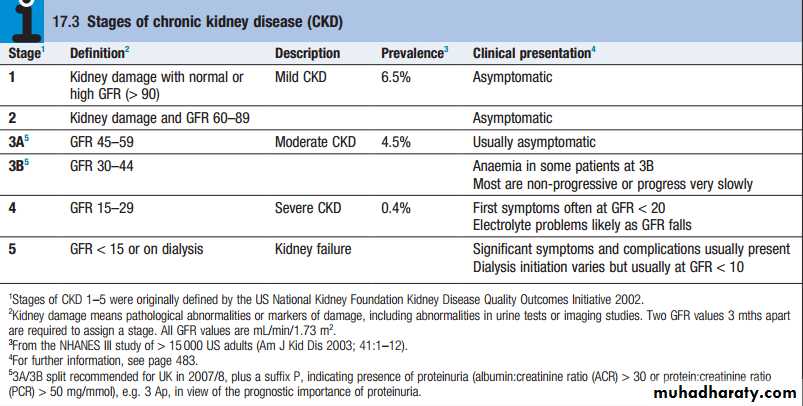Viewport: 803px width, 406px height.
Task: Select the 6.5% prevalence value
Action: pyautogui.click(x=397, y=75)
